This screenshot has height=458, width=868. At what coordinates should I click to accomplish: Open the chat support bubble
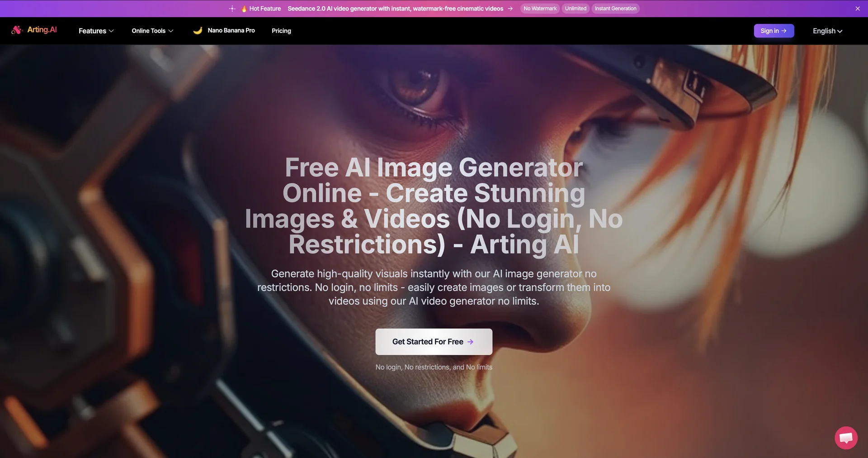coord(846,438)
